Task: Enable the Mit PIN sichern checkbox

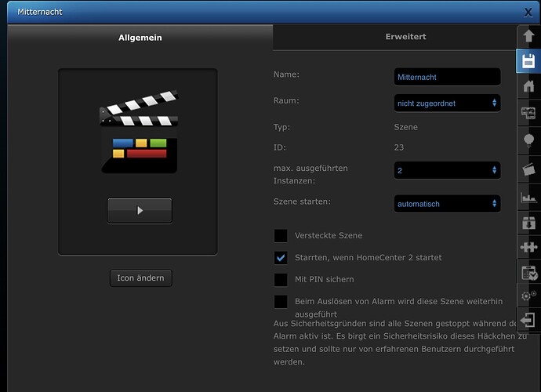Action: click(281, 280)
